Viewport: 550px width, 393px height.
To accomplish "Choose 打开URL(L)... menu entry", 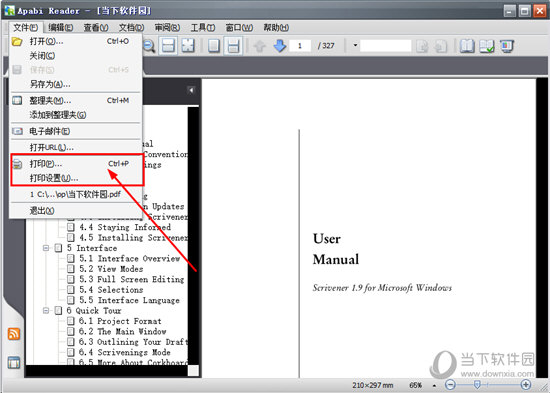I will tap(76, 147).
